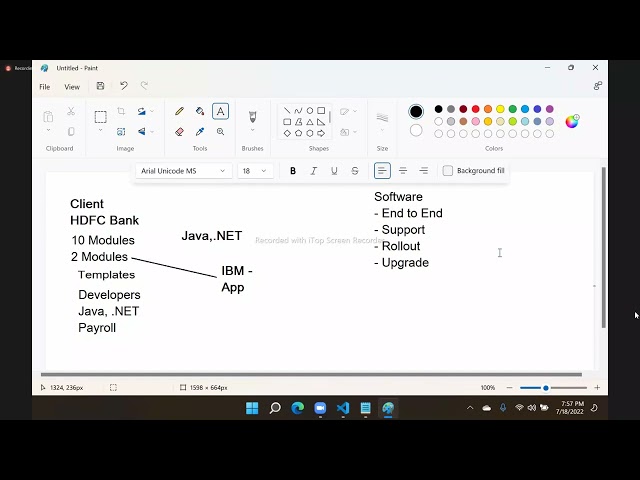Enable the Background fill checkbox
The height and width of the screenshot is (480, 640).
click(448, 171)
